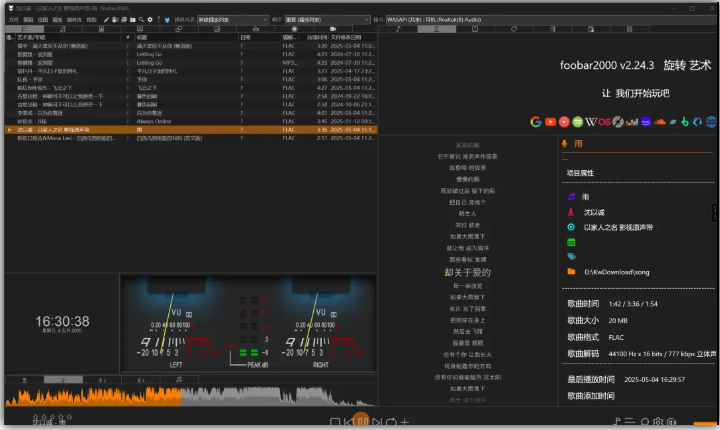Set track rating using the stars
This screenshot has width=720, height=430.
point(52,417)
